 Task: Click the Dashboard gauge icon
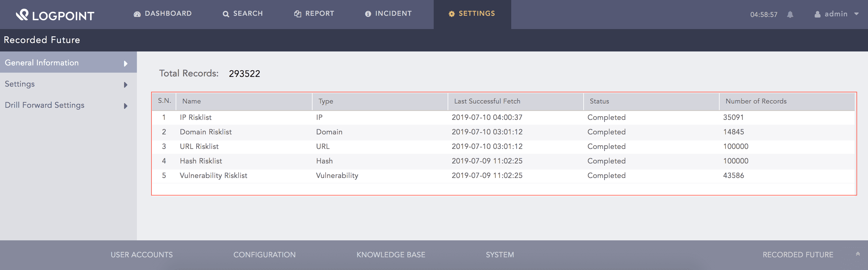point(137,14)
